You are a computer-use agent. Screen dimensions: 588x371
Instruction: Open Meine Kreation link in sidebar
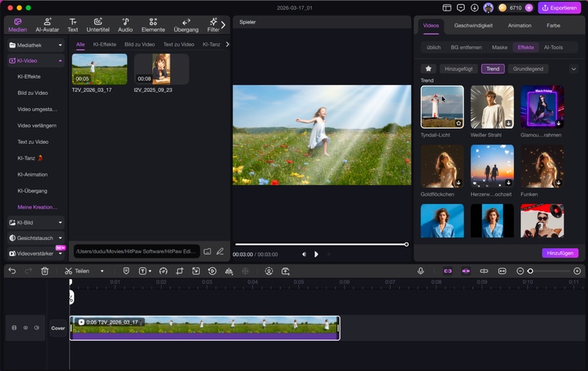coord(37,207)
